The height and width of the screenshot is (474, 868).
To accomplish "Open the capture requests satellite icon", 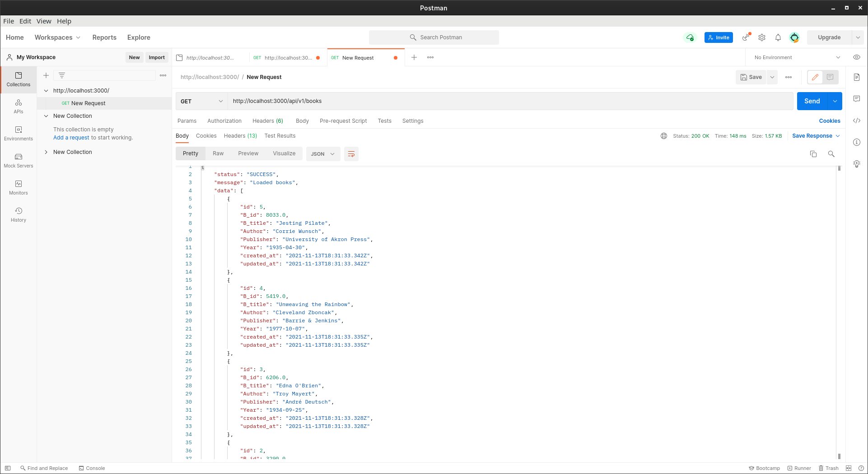I will pos(746,37).
